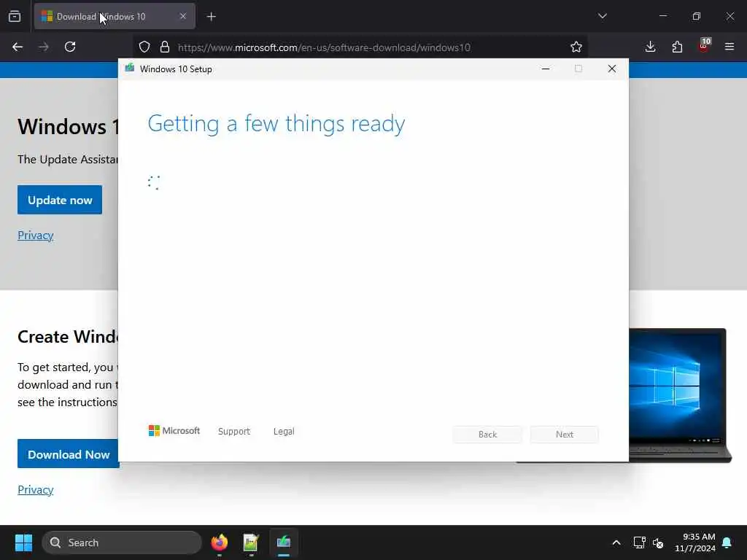Screen dimensions: 747x560
Task: Open the Firefox extensions puzzle icon
Action: pyautogui.click(x=677, y=47)
